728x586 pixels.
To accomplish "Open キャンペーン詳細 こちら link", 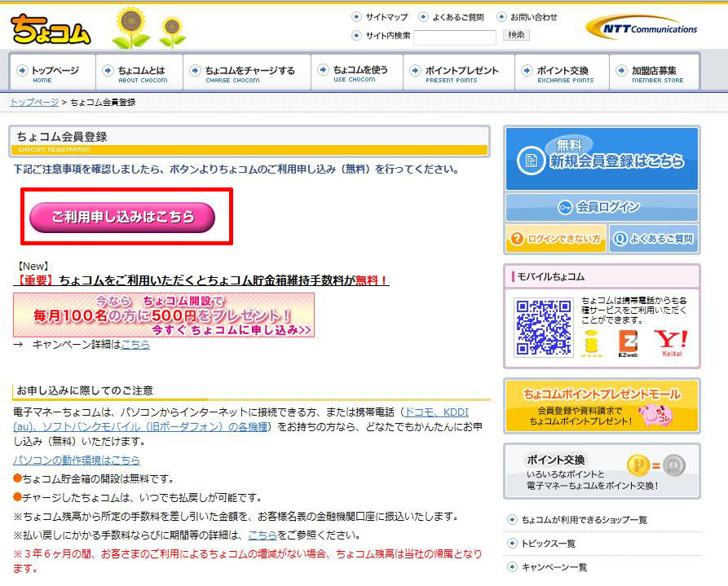I will (135, 345).
